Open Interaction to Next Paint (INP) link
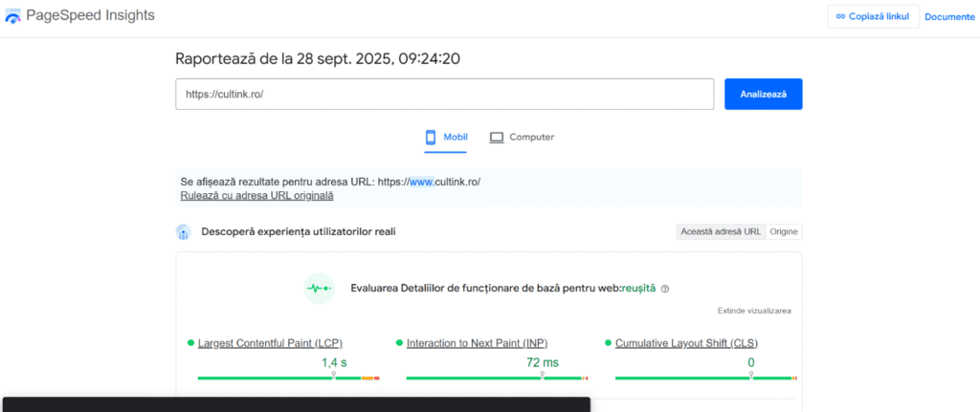The width and height of the screenshot is (980, 412). [x=478, y=343]
